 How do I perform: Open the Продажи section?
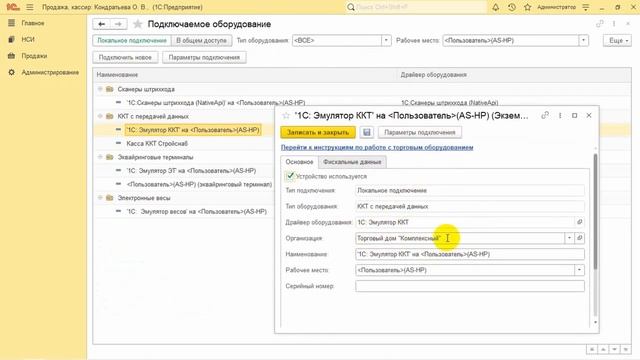(x=34, y=56)
